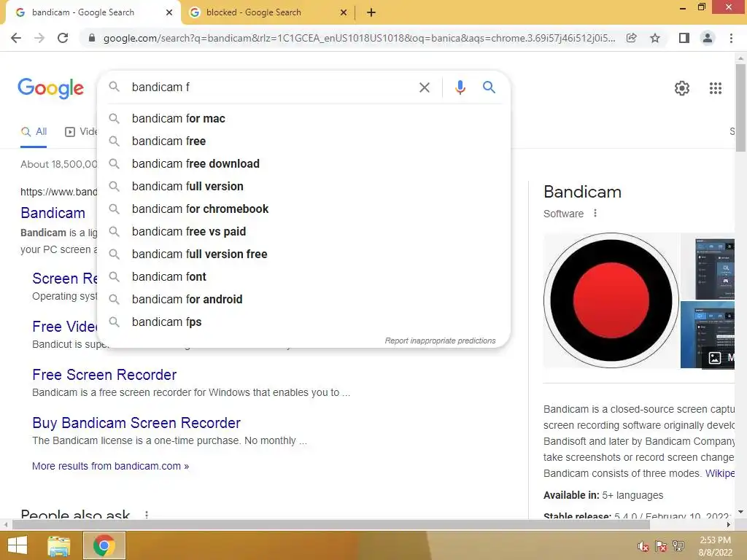Click the network tray icon
Screen dimensions: 747x560
678,546
